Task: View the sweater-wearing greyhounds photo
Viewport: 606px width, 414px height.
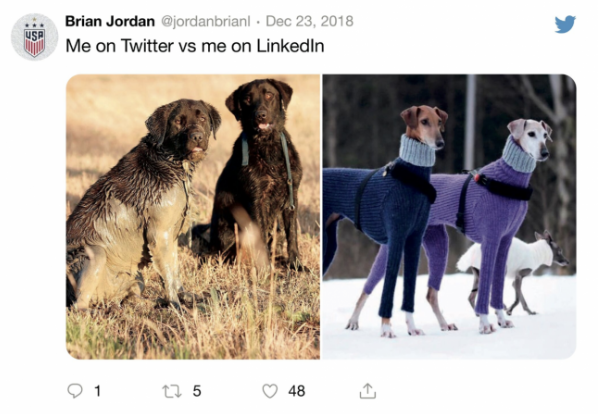Action: (x=449, y=216)
